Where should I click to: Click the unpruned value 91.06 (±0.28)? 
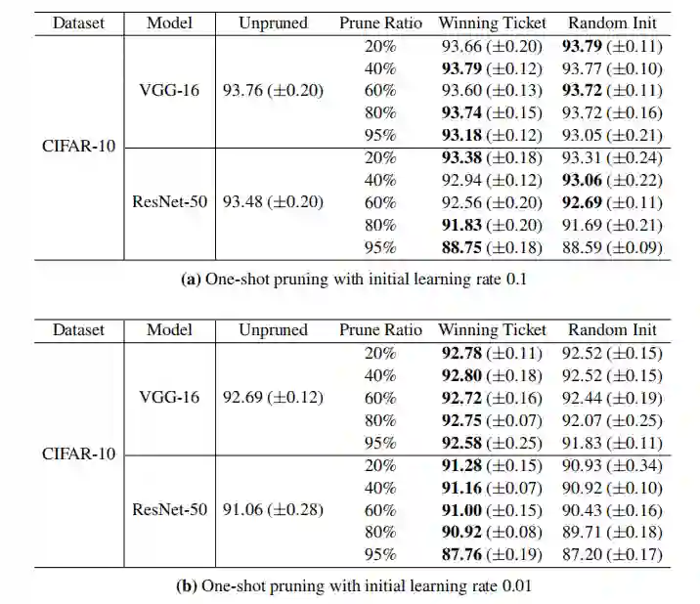point(273,509)
